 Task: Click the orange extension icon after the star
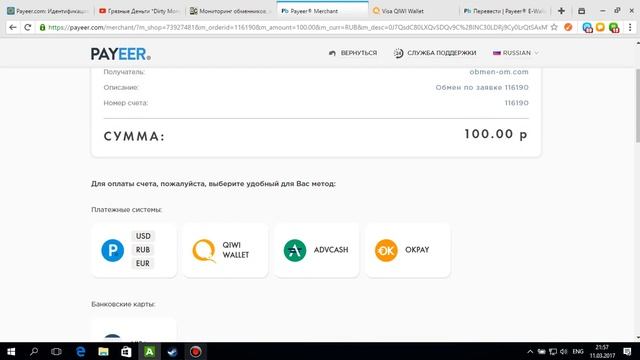[x=568, y=27]
